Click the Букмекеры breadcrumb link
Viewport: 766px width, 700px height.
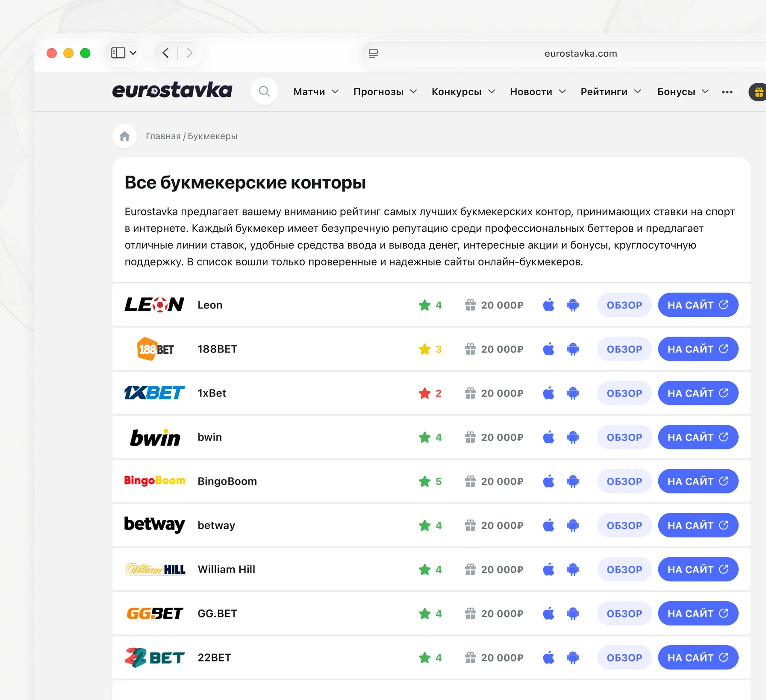click(212, 136)
